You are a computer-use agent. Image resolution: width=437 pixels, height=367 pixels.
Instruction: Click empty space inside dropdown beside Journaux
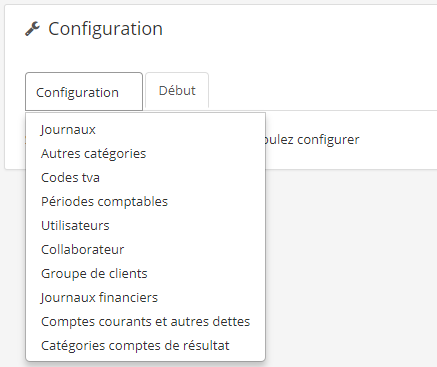[x=180, y=129]
